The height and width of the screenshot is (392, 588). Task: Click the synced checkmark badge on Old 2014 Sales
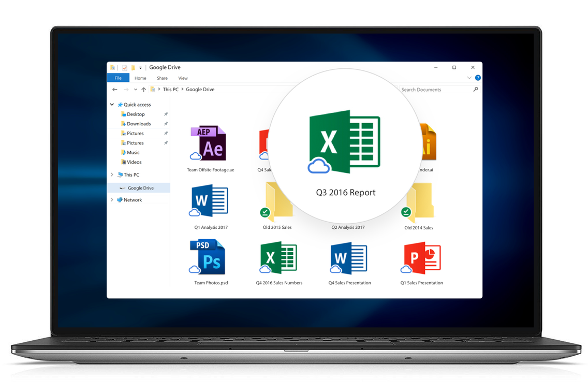(406, 212)
